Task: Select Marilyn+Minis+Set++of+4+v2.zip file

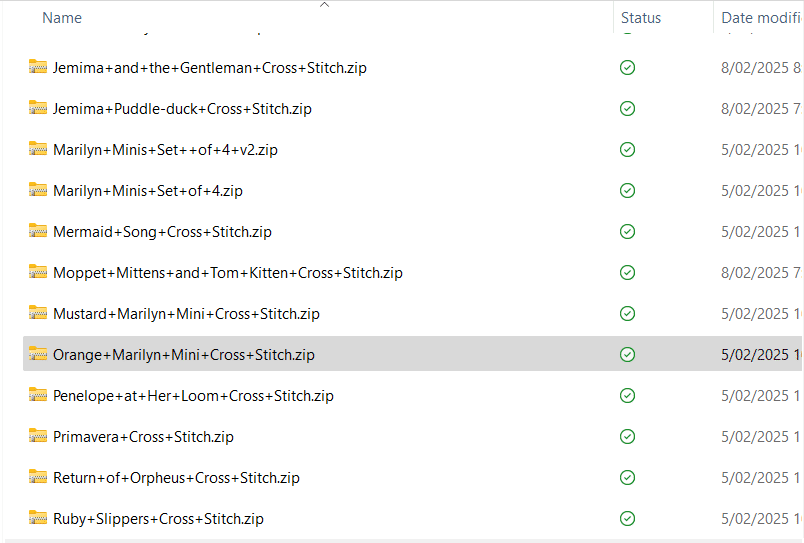Action: 165,150
